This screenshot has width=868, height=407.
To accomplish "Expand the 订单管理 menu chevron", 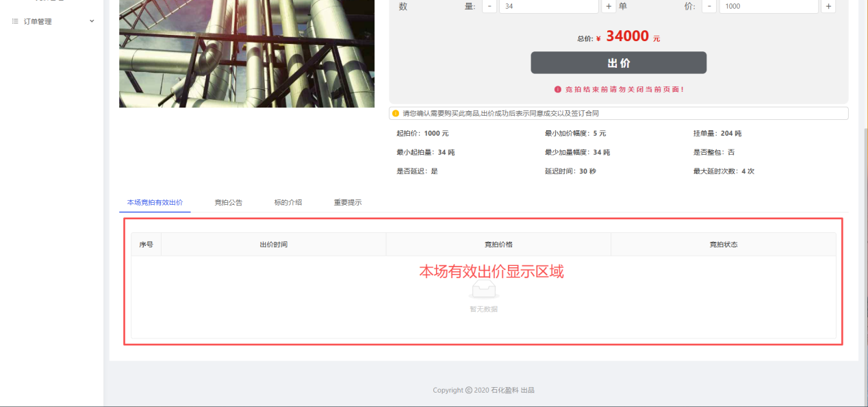I will click(92, 21).
